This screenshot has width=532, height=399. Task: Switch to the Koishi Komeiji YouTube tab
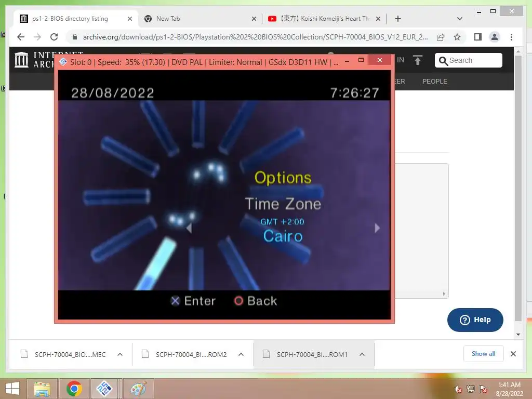pos(325,19)
